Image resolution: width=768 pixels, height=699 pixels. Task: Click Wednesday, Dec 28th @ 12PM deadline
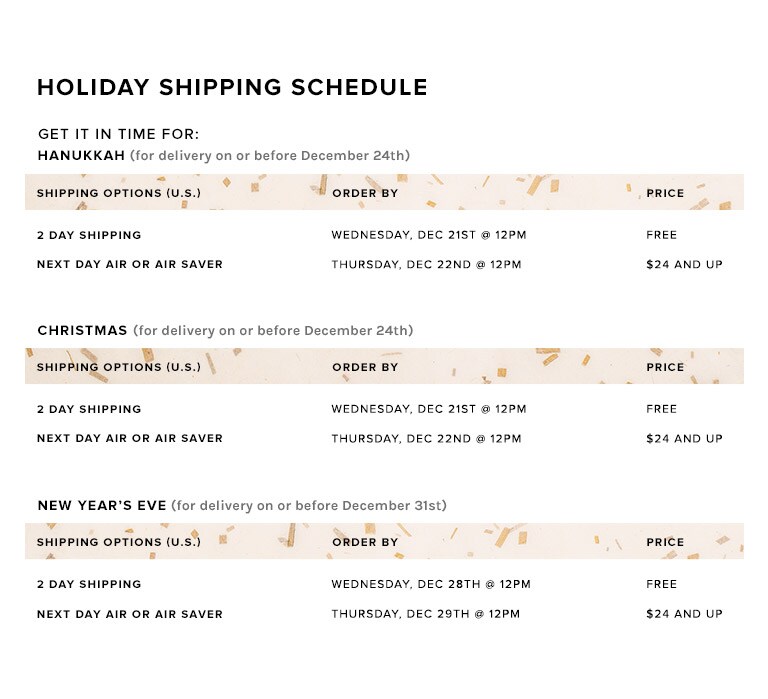pyautogui.click(x=431, y=584)
